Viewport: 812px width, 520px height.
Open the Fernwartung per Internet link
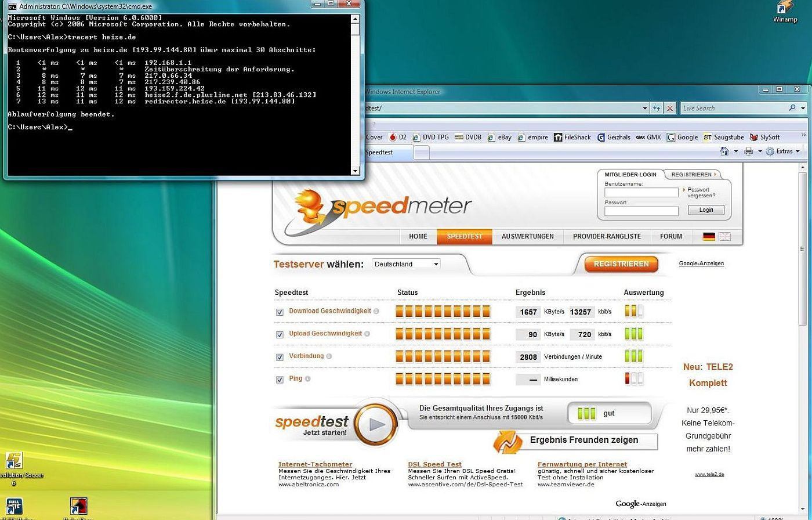tap(582, 464)
